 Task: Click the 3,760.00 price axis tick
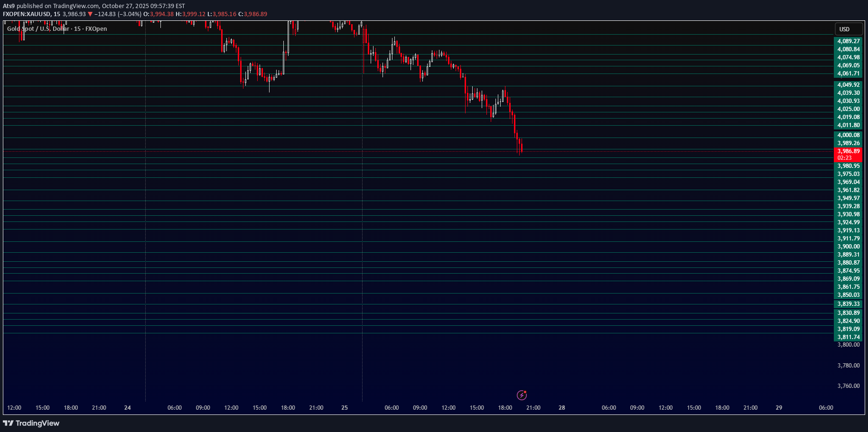tap(848, 386)
